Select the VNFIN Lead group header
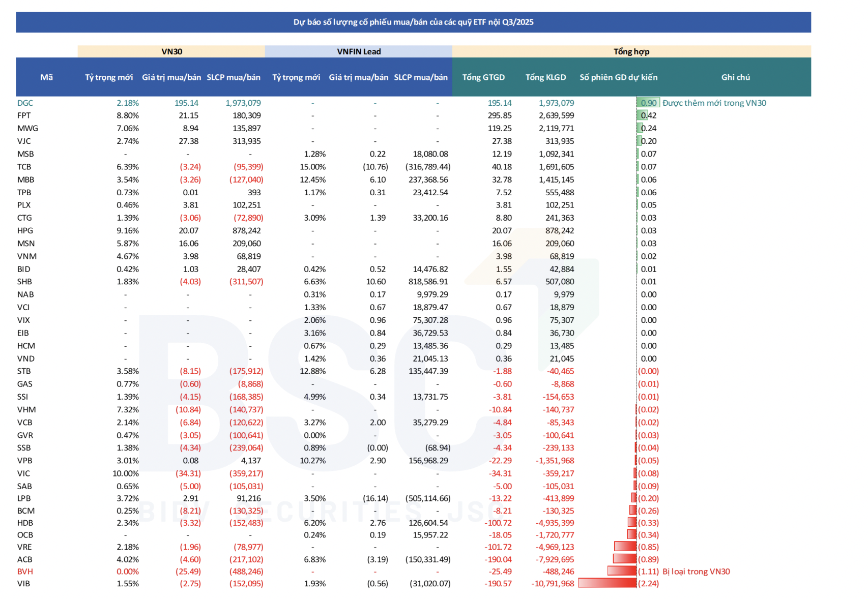Image resolution: width=868 pixels, height=599 pixels. [x=359, y=51]
